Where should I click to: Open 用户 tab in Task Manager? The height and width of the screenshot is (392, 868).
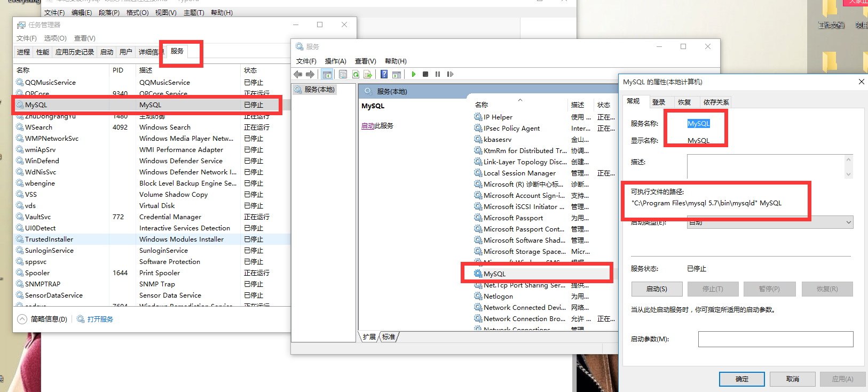click(126, 52)
